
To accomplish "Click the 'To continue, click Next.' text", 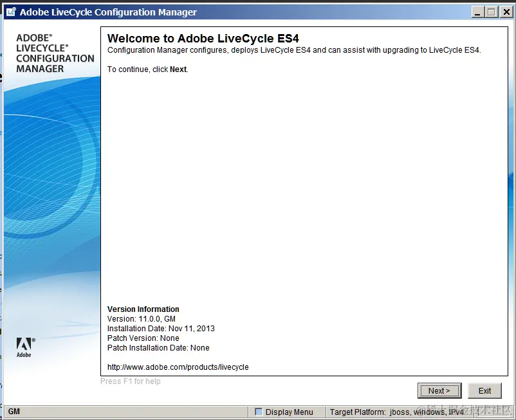I will point(148,69).
